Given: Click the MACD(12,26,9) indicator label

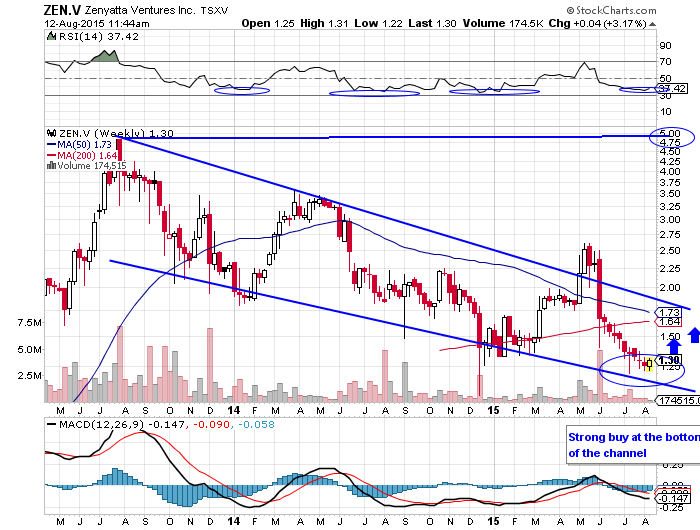Looking at the screenshot, I should click(102, 425).
